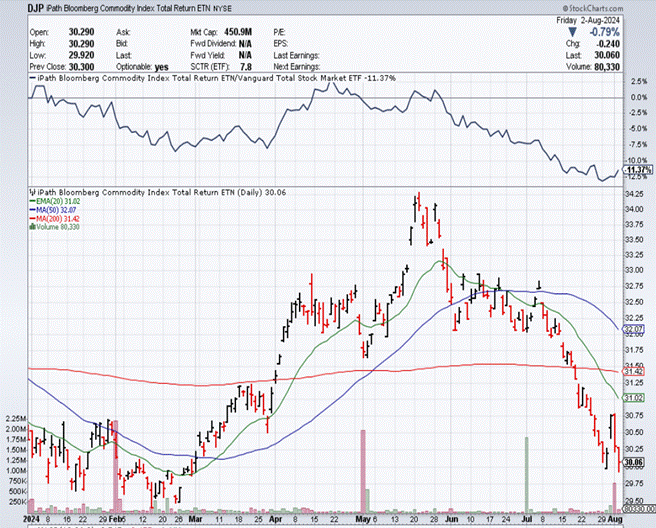Click the Jul label on the date axis
This screenshot has width=656, height=528.
click(x=527, y=519)
